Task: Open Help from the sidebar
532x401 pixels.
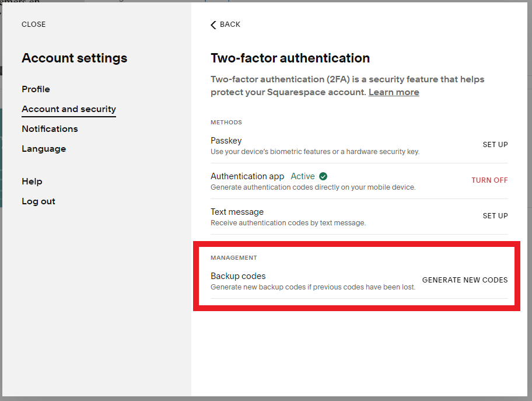Action: pyautogui.click(x=32, y=182)
